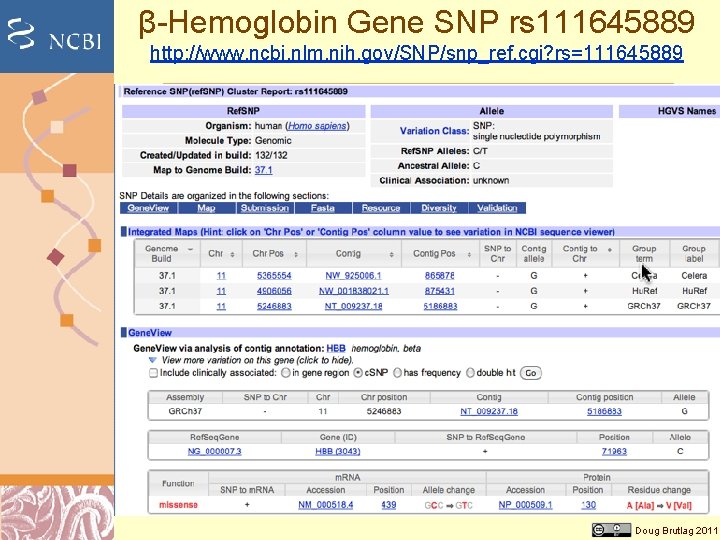Select the 'has frequency' radio button
The width and height of the screenshot is (720, 540).
click(397, 373)
